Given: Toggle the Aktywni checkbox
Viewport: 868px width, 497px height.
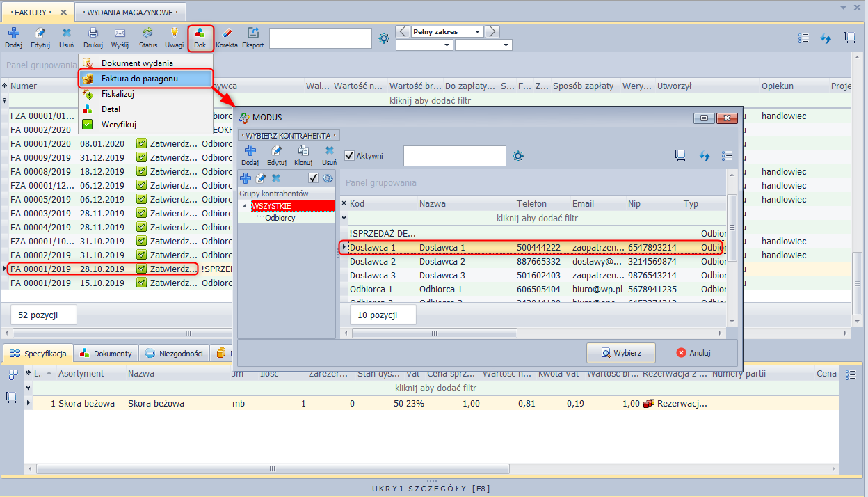Looking at the screenshot, I should pyautogui.click(x=350, y=156).
